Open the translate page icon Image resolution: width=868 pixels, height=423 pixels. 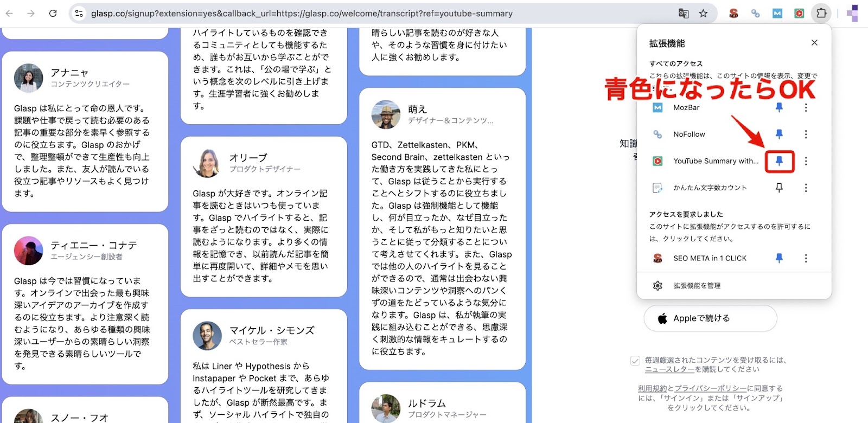click(x=684, y=13)
